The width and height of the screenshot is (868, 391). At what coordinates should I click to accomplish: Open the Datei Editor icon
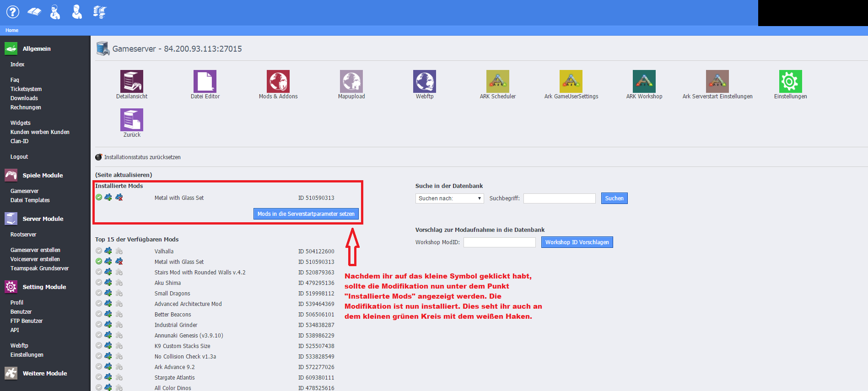(205, 81)
